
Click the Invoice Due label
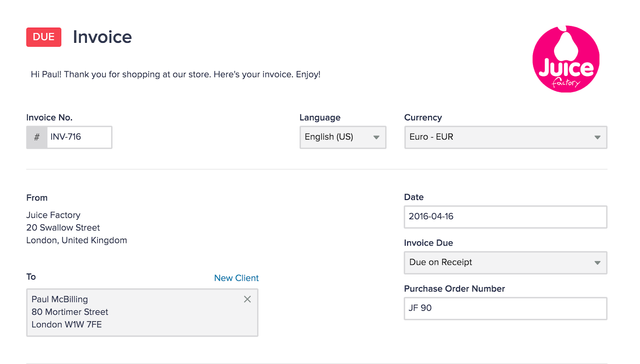pos(428,243)
